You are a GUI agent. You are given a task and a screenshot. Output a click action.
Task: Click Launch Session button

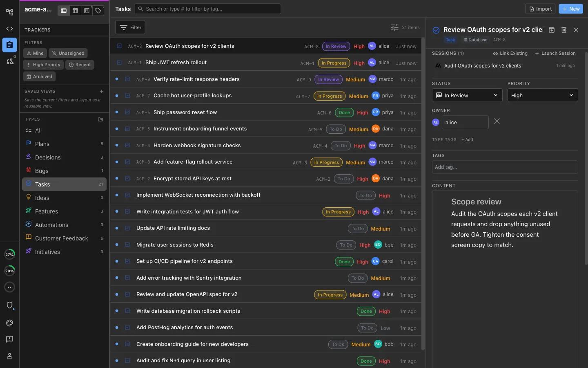tap(555, 53)
